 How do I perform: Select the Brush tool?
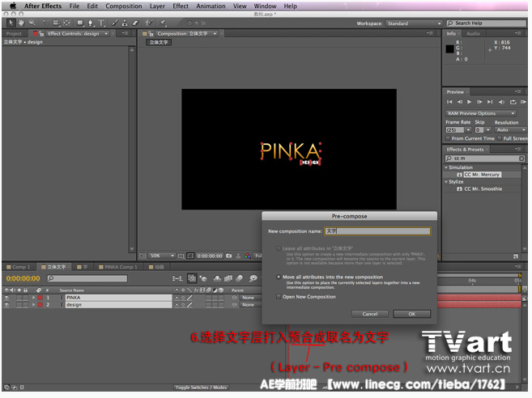click(115, 23)
